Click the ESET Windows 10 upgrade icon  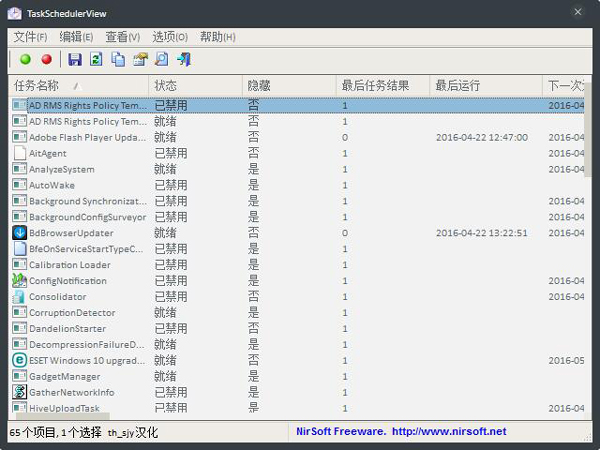tap(20, 360)
